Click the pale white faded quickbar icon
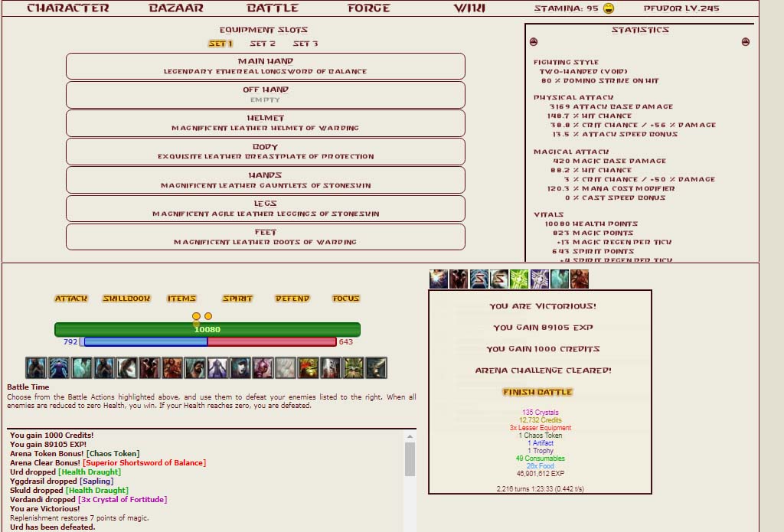The width and height of the screenshot is (784, 532). click(x=285, y=368)
